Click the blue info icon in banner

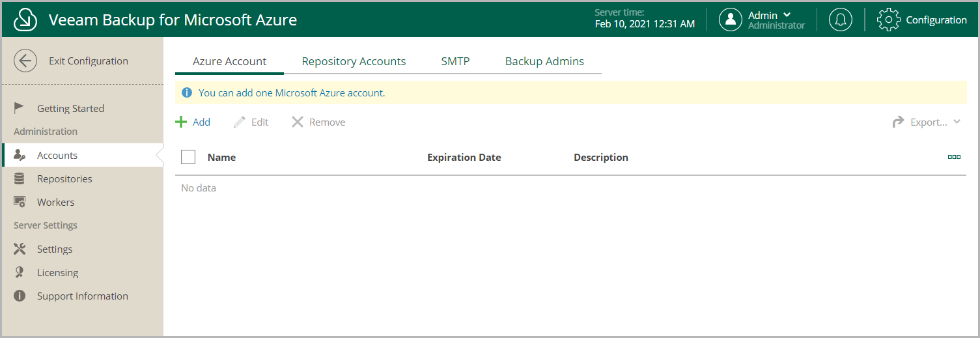(x=187, y=92)
